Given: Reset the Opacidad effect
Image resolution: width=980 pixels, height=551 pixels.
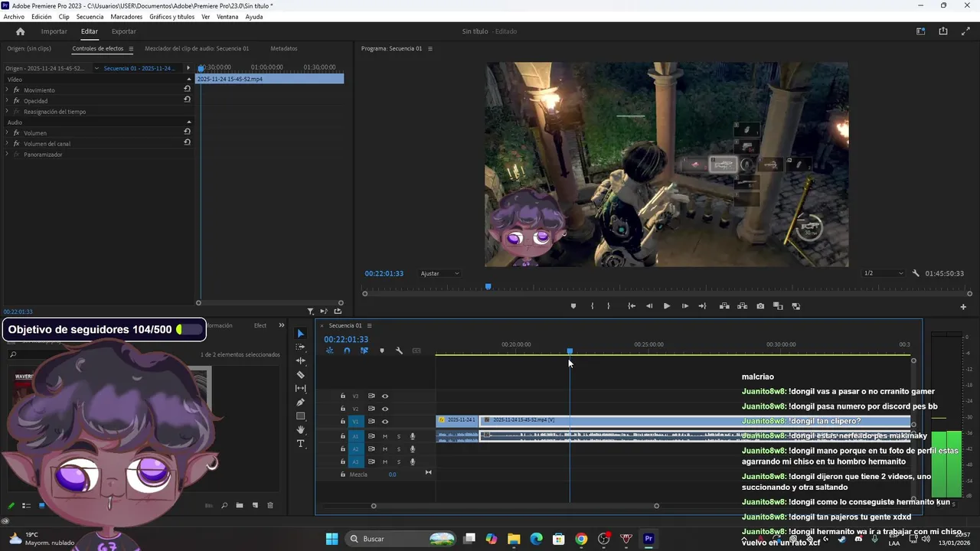Looking at the screenshot, I should click(187, 99).
